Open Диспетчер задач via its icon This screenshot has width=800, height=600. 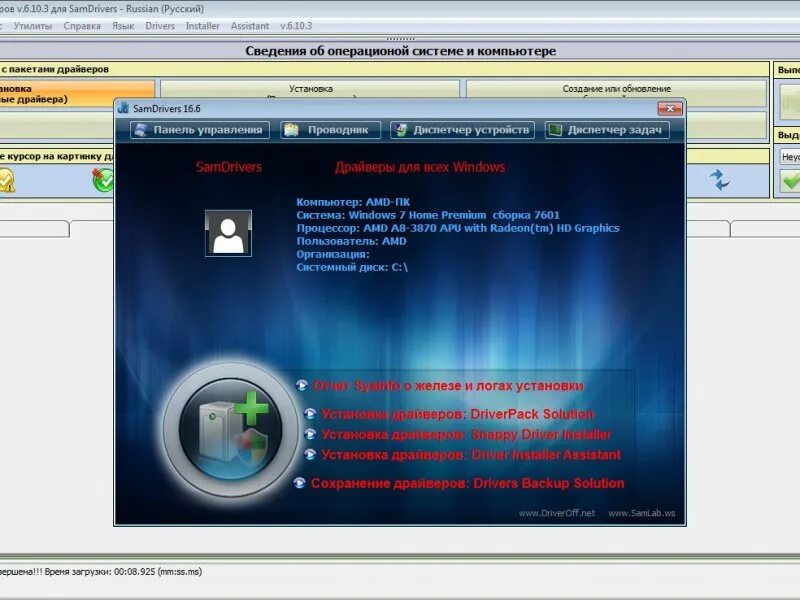(x=553, y=129)
